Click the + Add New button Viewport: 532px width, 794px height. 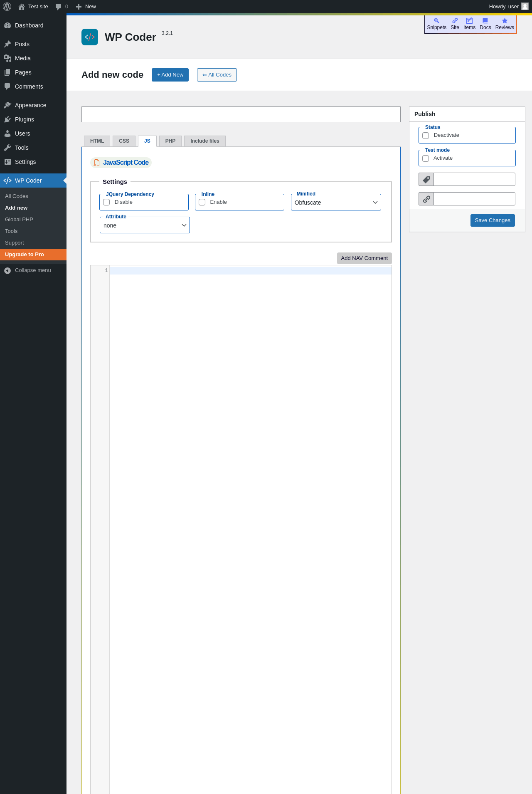pos(170,75)
